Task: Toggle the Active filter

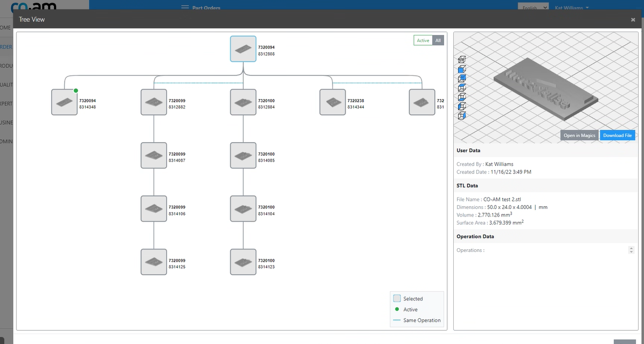Action: point(423,40)
